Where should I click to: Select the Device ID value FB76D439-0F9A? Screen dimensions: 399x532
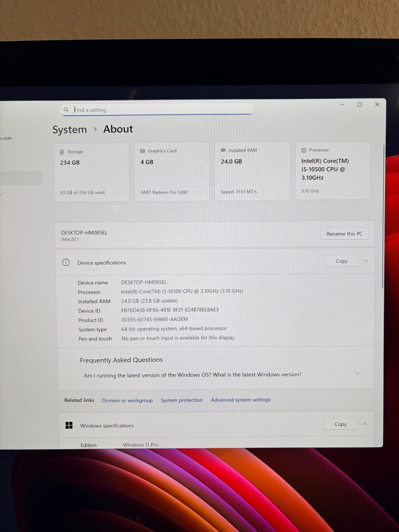(x=170, y=310)
